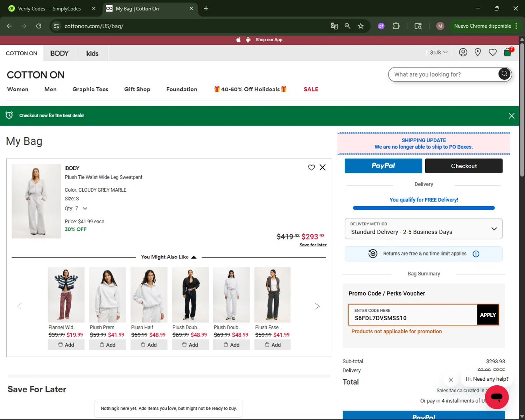Go to previous recommended products arrow
The height and width of the screenshot is (420, 525).
pyautogui.click(x=19, y=306)
